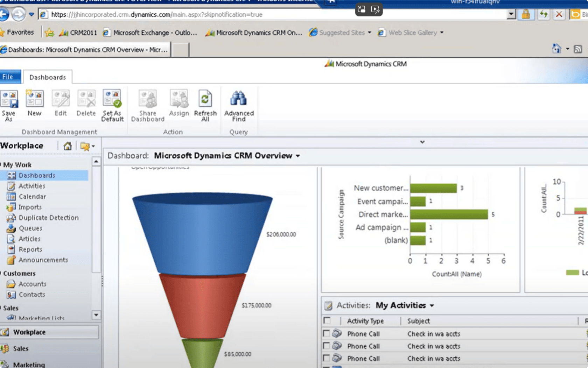Screen dimensions: 588x368
Task: Open Microsoft Dynamics CRM Online favorite
Action: [x=254, y=33]
